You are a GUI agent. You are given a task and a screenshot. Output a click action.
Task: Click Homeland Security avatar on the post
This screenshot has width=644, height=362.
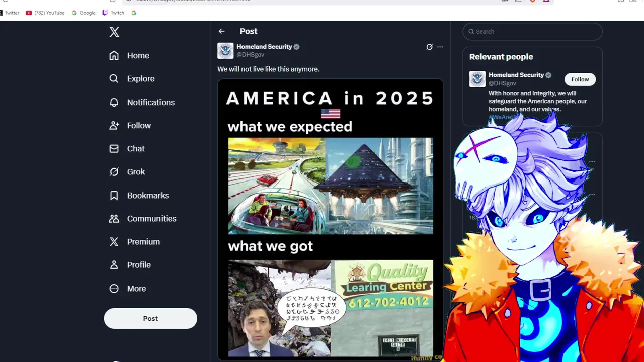225,51
